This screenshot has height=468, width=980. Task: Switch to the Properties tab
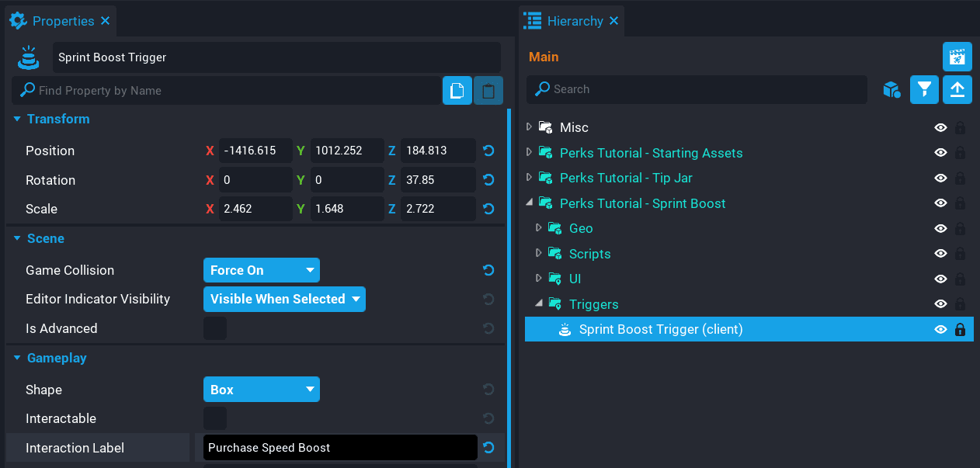pos(62,21)
